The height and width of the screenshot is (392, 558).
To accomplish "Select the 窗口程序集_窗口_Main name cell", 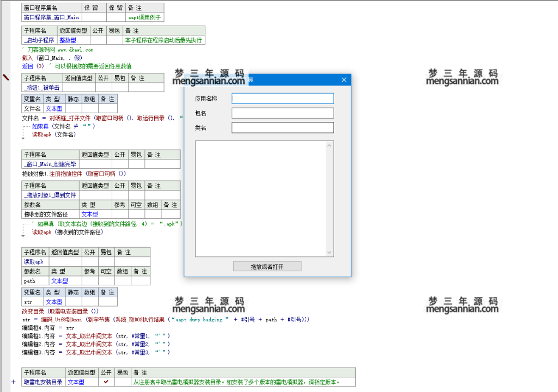I will point(51,17).
